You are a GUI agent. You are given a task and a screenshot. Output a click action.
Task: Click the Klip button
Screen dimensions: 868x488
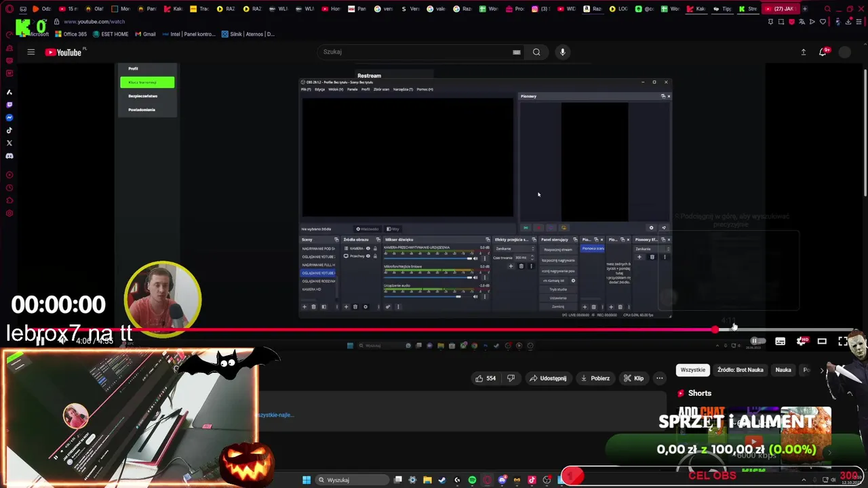coord(633,378)
